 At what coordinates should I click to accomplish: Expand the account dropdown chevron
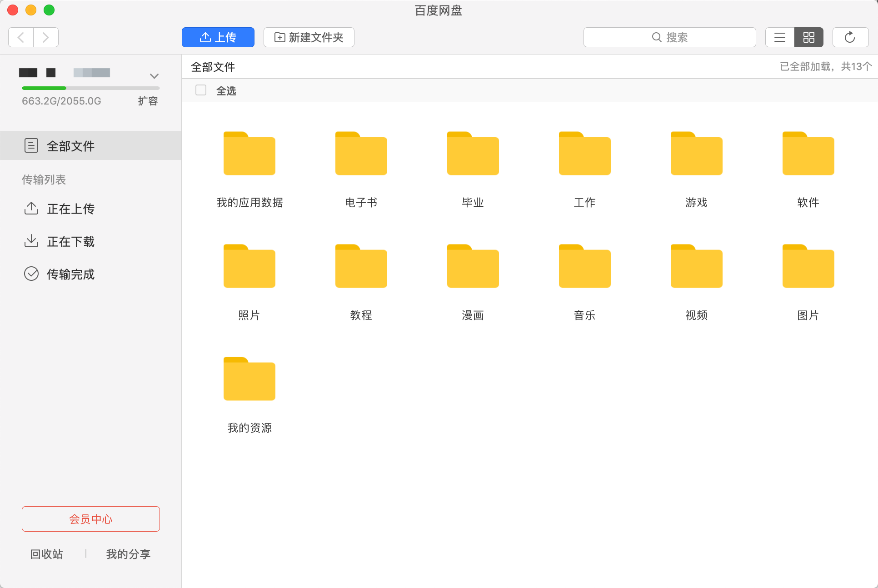pos(154,76)
